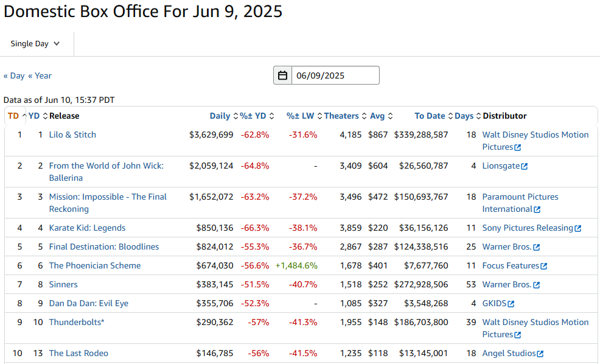Click Lilo & Stitch to-date $339,288,587
The image size is (600, 364).
421,135
